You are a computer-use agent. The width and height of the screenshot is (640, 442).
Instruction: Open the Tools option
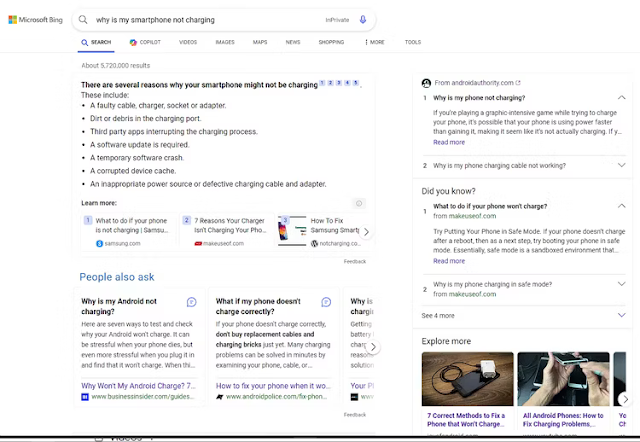coord(413,42)
